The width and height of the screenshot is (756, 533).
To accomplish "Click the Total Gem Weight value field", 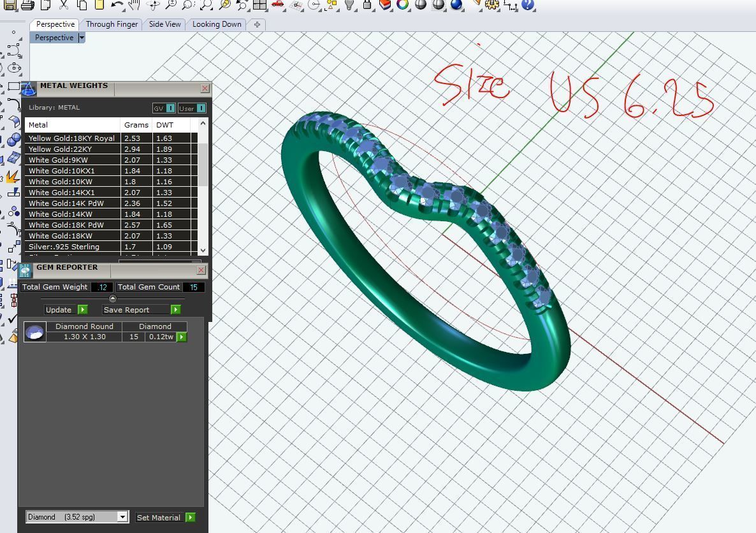I will tap(102, 287).
